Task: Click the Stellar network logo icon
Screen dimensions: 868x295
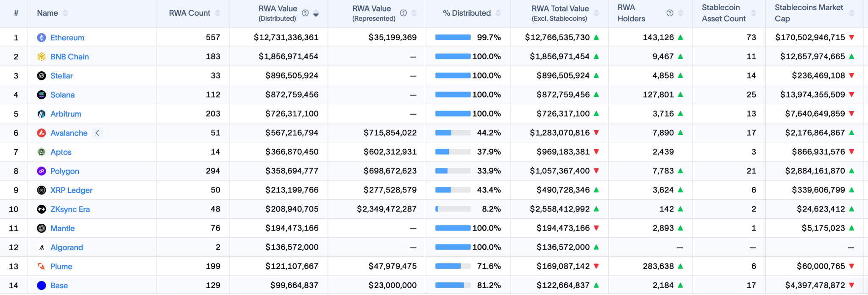Action: pos(42,76)
